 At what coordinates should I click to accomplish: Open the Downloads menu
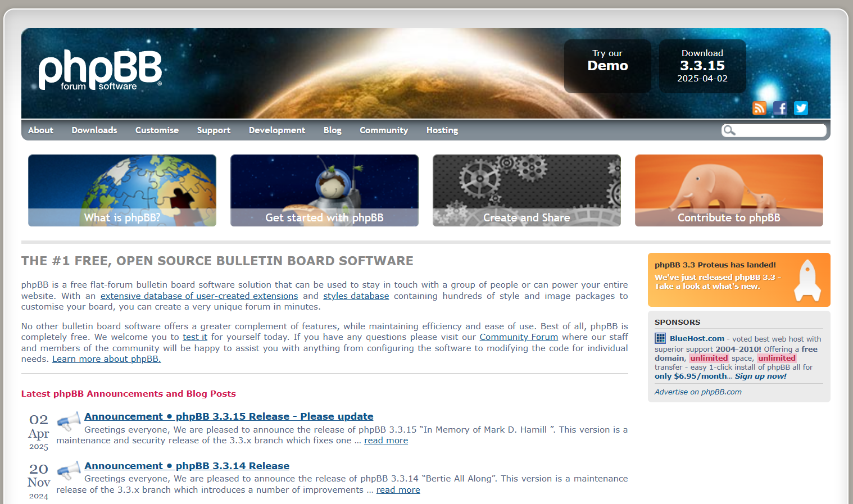click(x=94, y=130)
